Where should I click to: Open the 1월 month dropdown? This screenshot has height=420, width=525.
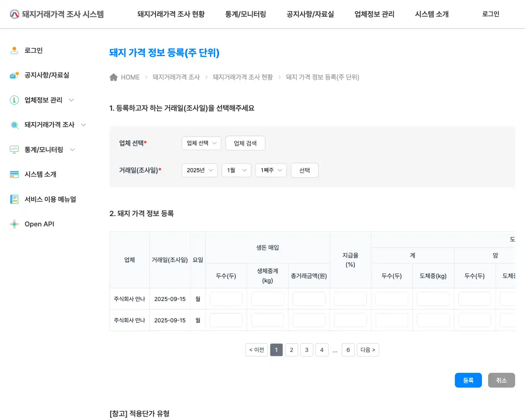[x=236, y=170]
